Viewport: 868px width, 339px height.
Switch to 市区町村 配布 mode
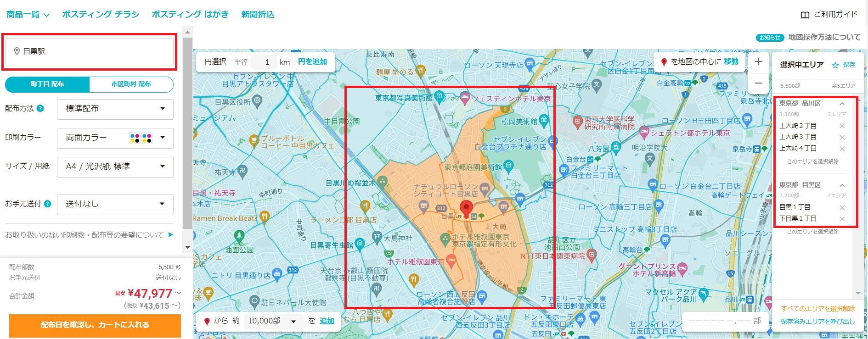(131, 84)
